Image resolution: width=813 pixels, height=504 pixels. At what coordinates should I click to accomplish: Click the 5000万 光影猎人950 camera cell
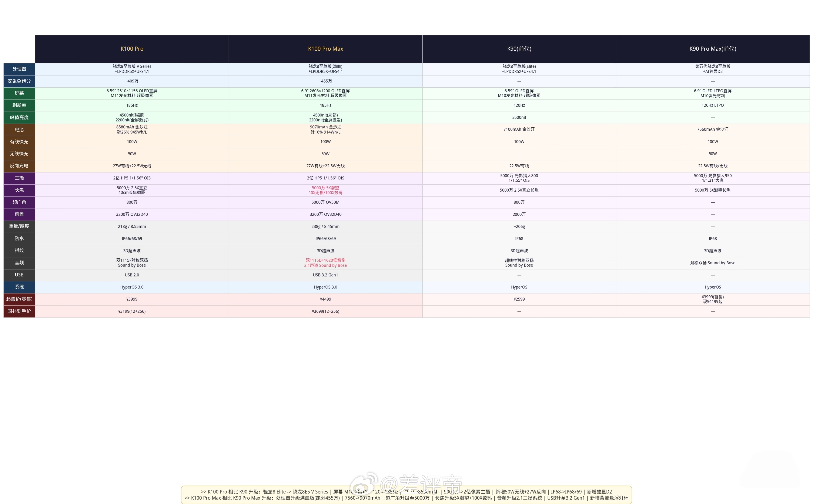(713, 178)
